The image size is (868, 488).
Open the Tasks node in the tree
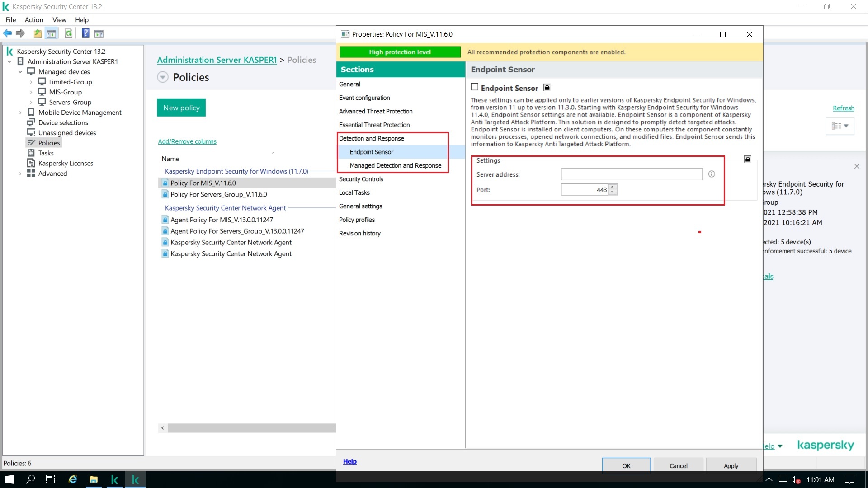pos(46,153)
